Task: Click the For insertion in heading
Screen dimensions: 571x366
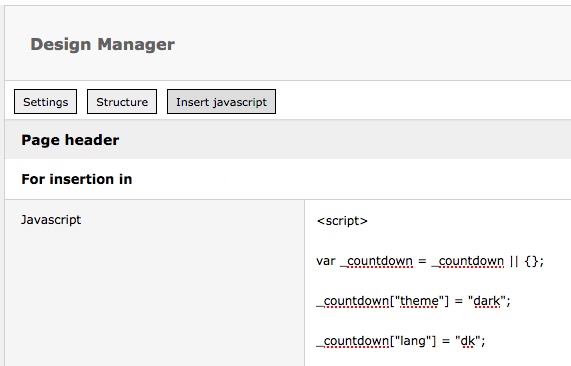Action: tap(77, 179)
